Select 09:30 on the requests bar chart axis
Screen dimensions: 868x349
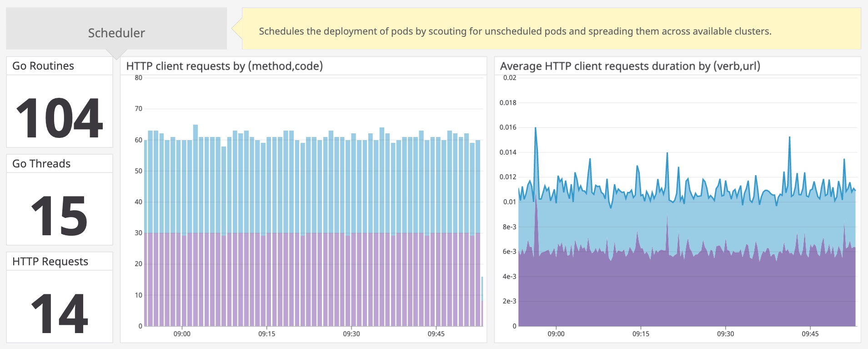click(x=351, y=334)
